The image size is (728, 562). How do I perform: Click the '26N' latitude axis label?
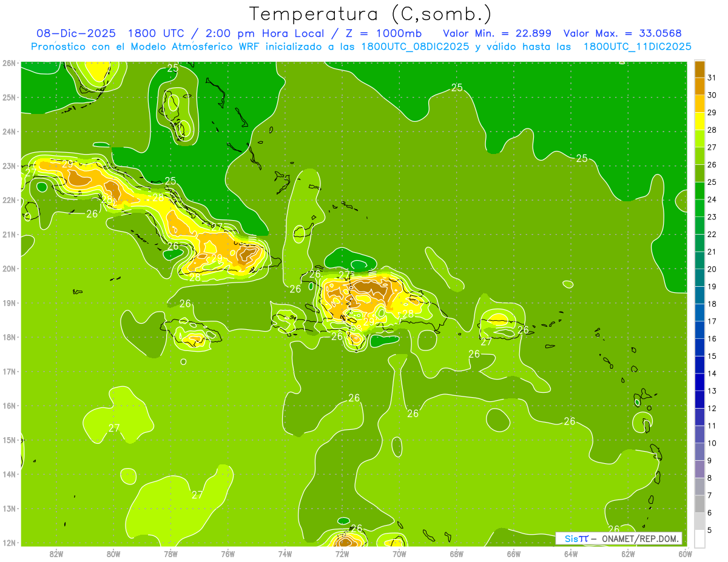tap(9, 63)
